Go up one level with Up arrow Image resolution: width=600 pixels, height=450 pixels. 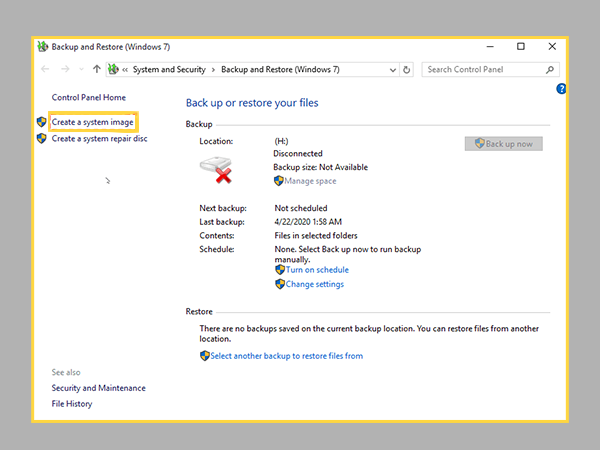[96, 69]
